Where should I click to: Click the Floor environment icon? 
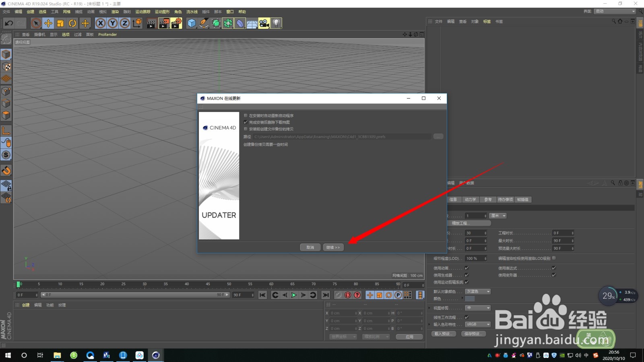pos(252,23)
